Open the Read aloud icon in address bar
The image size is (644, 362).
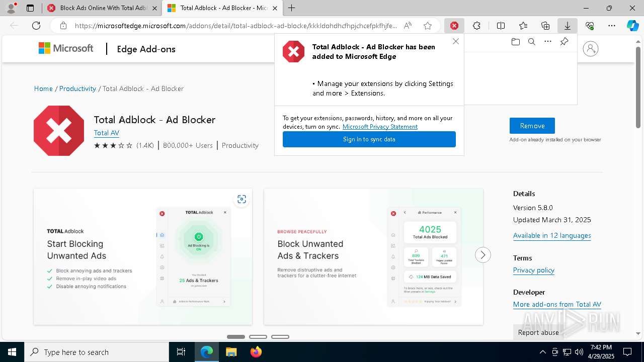[x=408, y=26]
